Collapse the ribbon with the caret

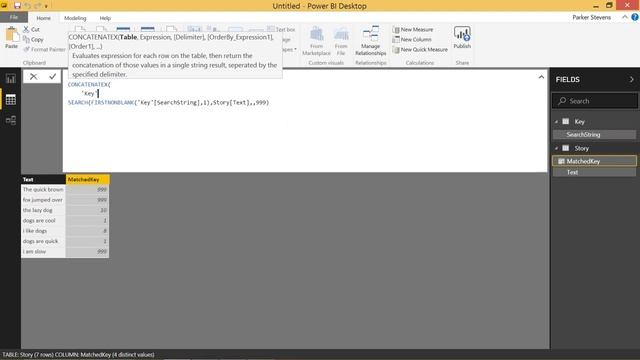click(x=625, y=17)
